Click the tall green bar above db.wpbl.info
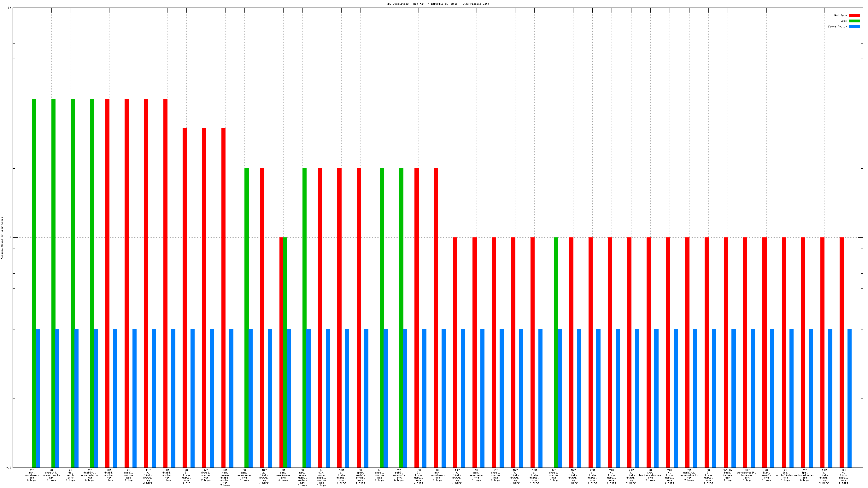868x488 pixels. (x=73, y=270)
